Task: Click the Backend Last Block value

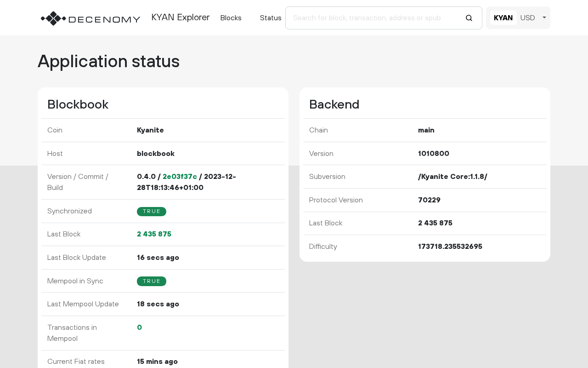Action: [435, 223]
